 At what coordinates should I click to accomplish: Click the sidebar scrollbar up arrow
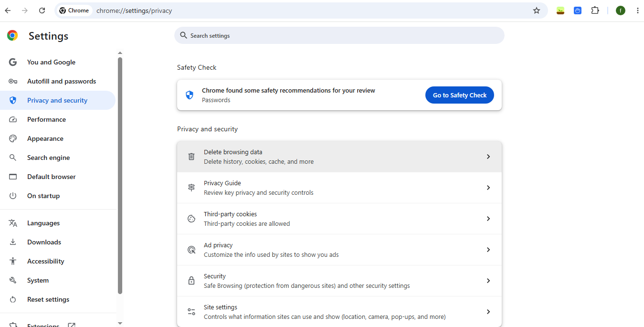pyautogui.click(x=120, y=53)
